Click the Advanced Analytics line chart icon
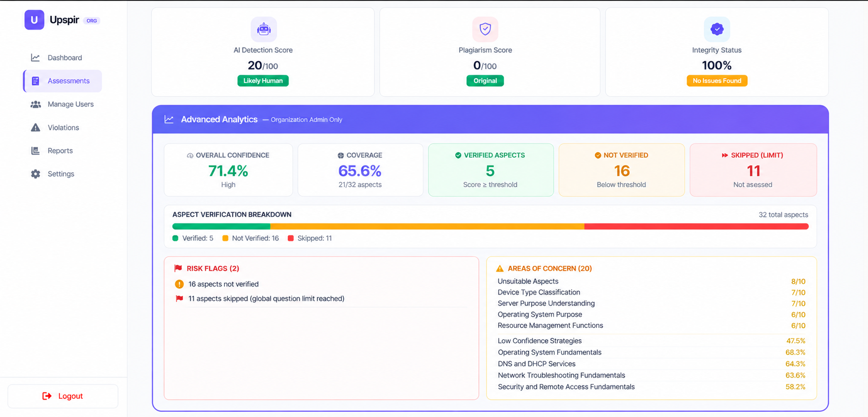The height and width of the screenshot is (417, 868). [169, 119]
